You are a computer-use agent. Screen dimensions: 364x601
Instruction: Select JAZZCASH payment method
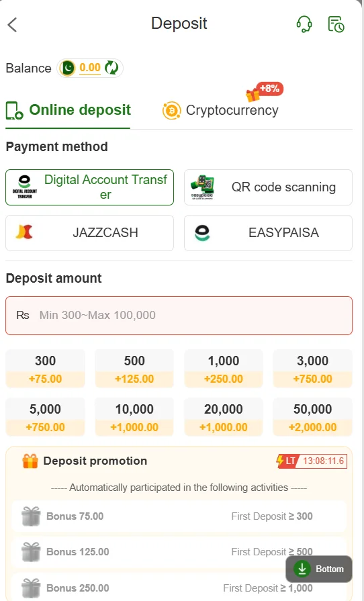point(90,233)
